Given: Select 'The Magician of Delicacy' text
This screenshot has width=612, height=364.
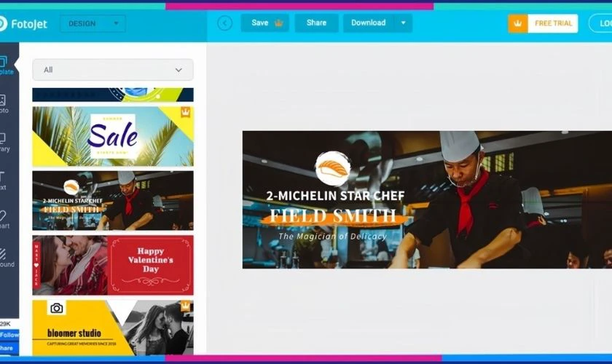Looking at the screenshot, I should coord(332,236).
